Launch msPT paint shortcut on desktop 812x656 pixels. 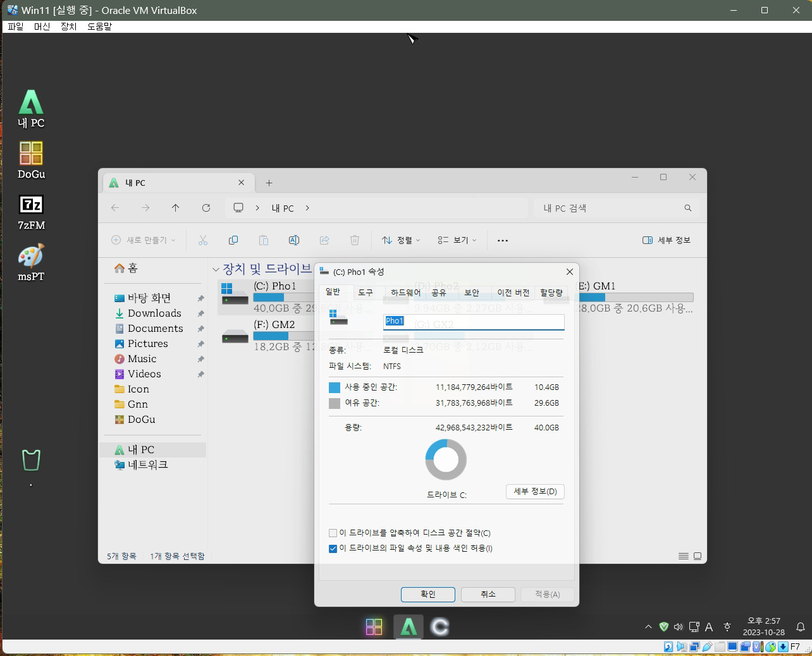(31, 263)
